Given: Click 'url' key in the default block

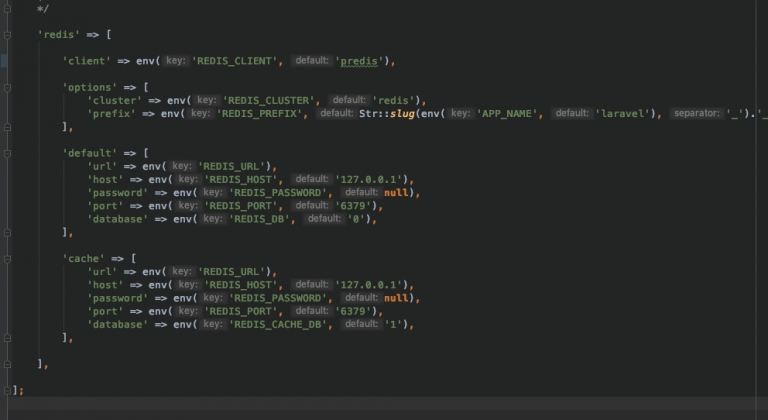Looking at the screenshot, I should click(102, 167).
